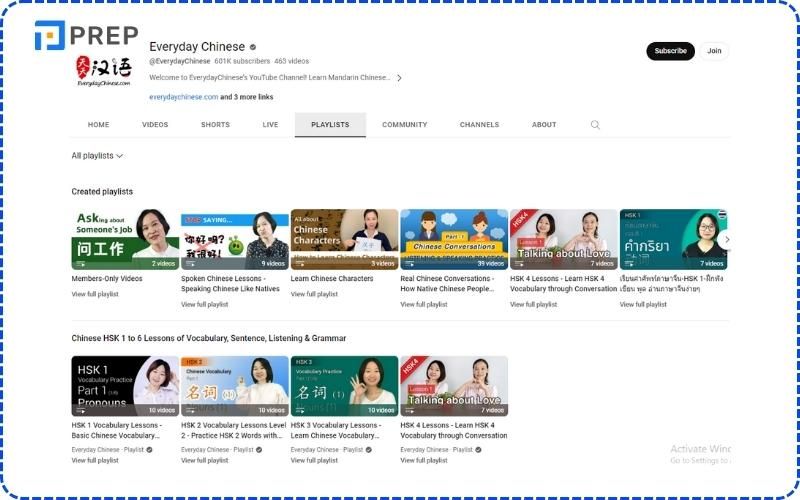800x500 pixels.
Task: Open the Learn Chinese Characters playlist thumbnail
Action: [x=344, y=239]
